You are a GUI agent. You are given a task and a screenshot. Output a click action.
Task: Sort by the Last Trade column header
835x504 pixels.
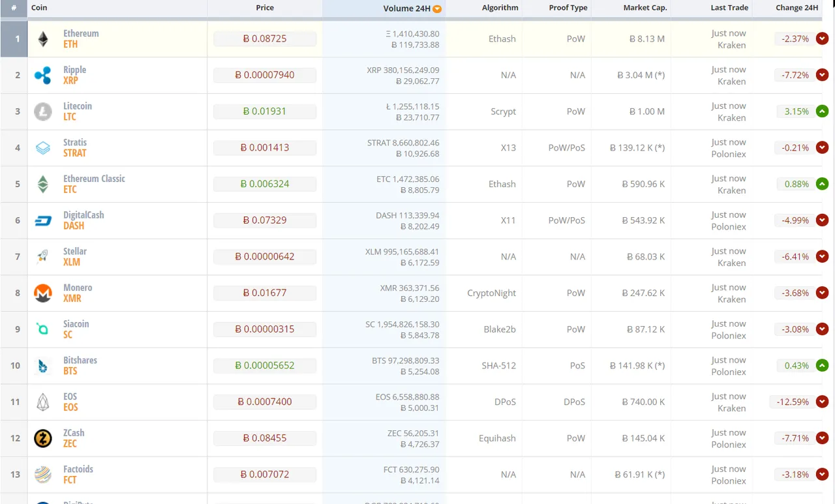point(729,8)
